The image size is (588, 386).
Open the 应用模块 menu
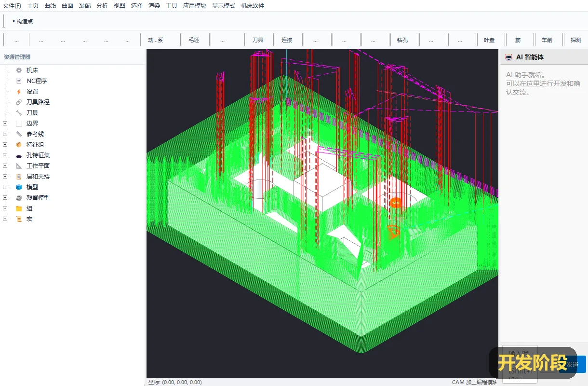coord(195,6)
